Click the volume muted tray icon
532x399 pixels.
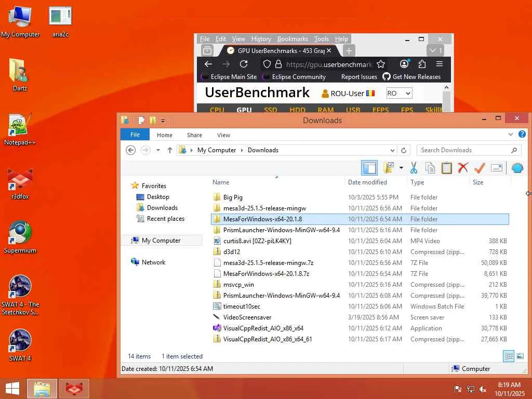point(483,389)
